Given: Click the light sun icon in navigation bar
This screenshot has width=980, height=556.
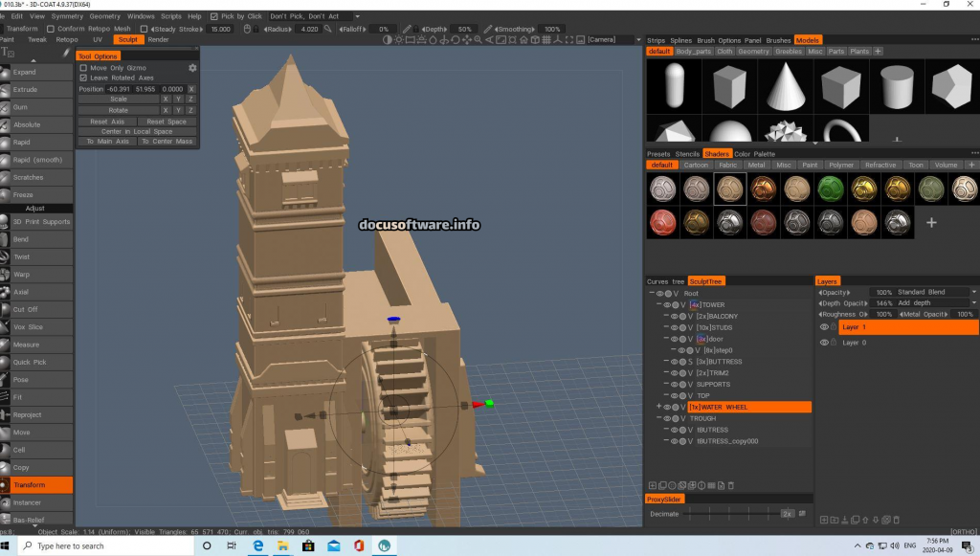Looking at the screenshot, I should point(399,39).
